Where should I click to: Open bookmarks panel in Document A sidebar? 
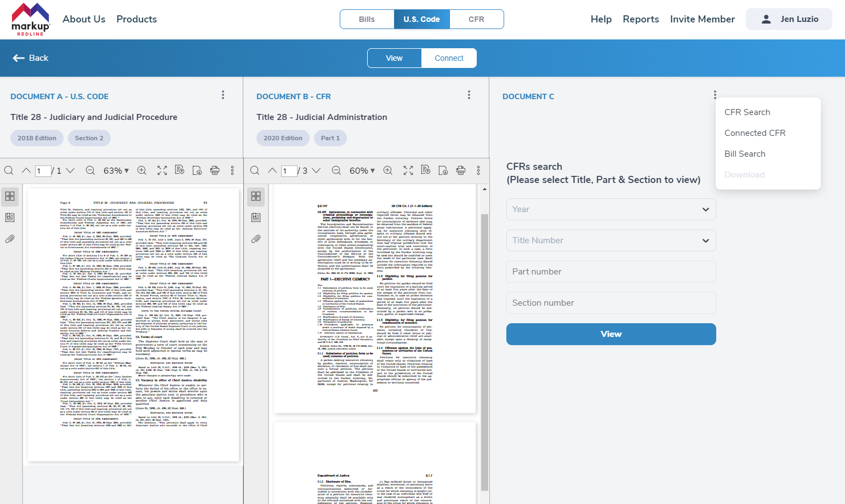pos(10,217)
